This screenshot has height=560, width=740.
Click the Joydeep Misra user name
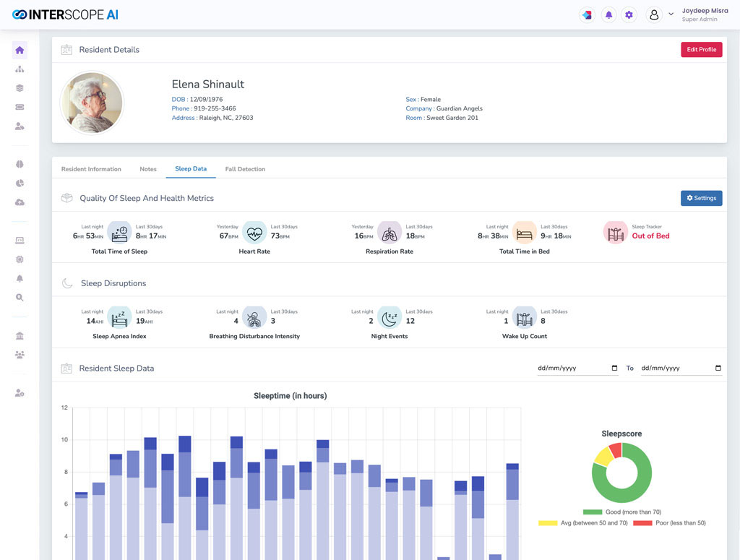705,10
